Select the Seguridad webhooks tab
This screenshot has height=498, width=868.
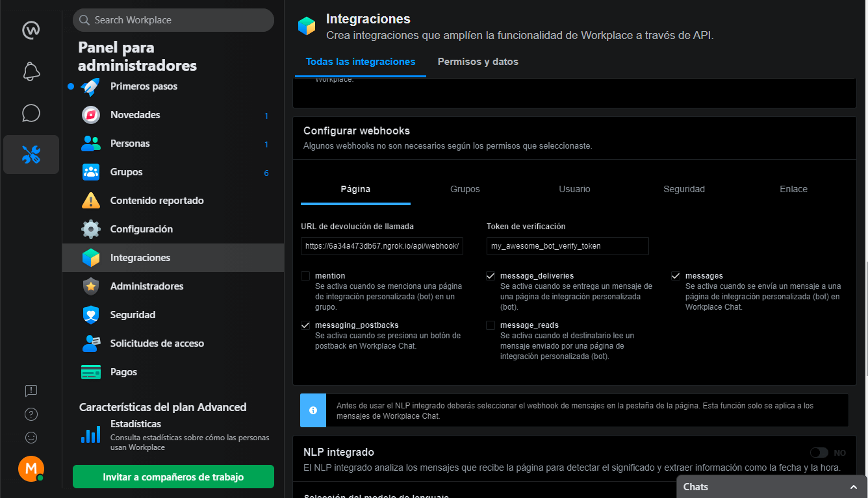coord(684,189)
